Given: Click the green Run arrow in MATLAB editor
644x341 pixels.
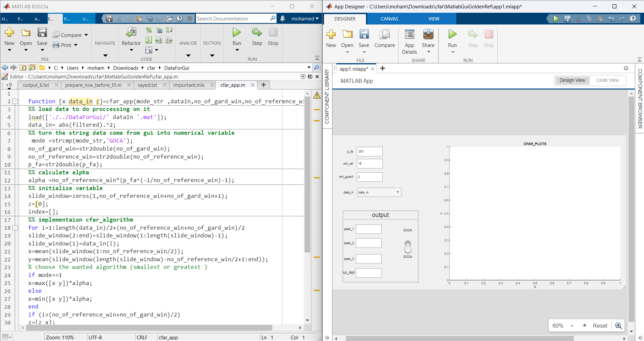Looking at the screenshot, I should tap(237, 33).
